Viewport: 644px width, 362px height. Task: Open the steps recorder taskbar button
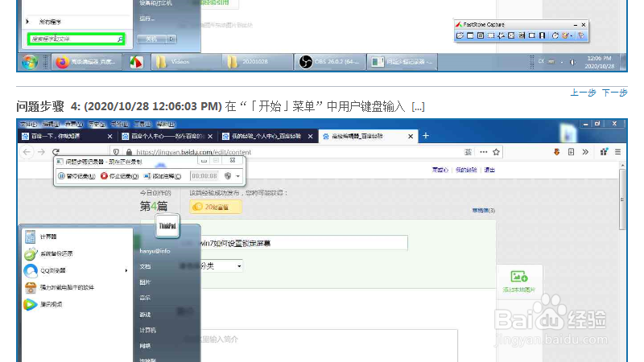pyautogui.click(x=402, y=62)
